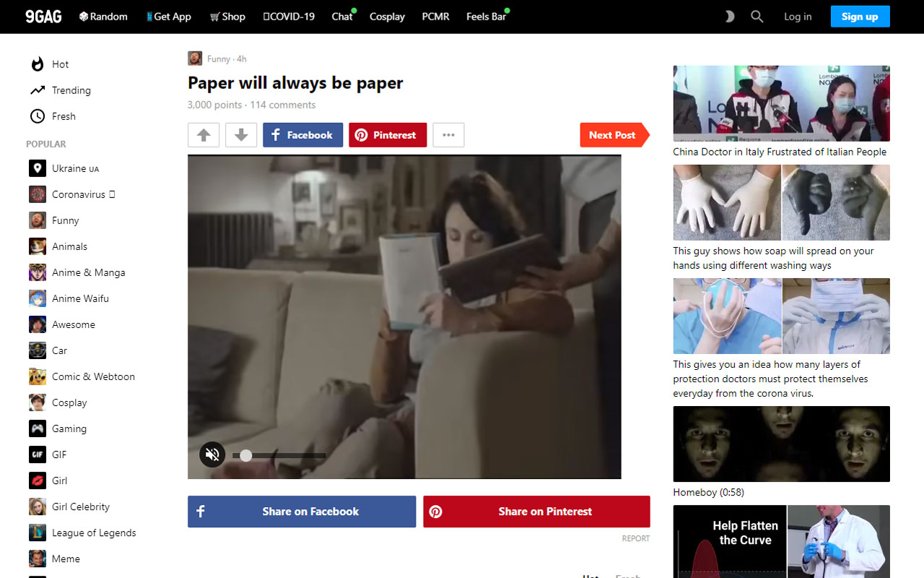Unmute the video sound

(212, 454)
